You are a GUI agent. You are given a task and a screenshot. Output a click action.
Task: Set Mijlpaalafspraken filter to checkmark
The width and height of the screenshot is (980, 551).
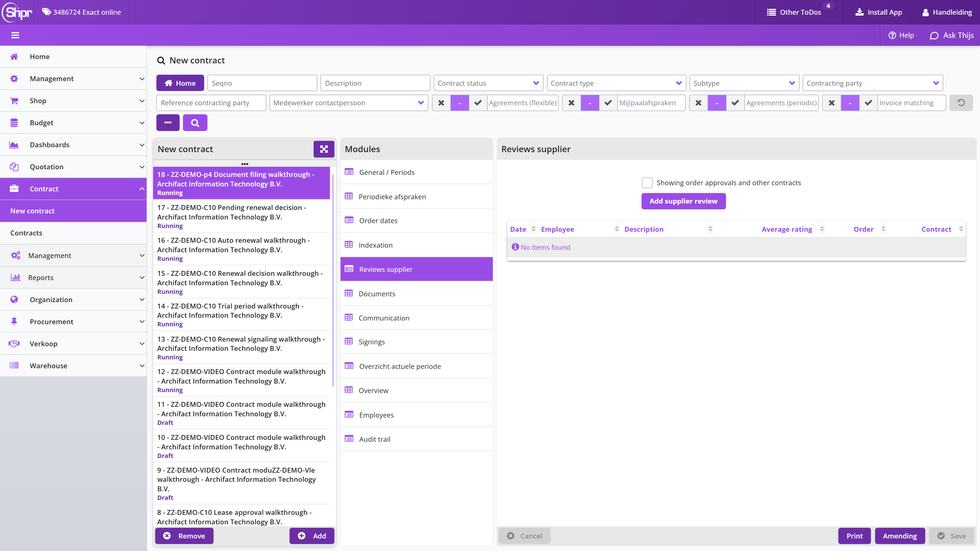click(608, 103)
